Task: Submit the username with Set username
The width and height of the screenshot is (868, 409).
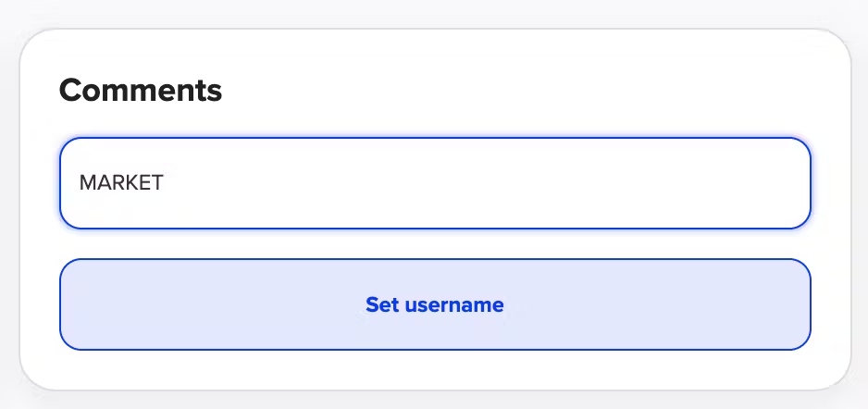Action: 435,304
